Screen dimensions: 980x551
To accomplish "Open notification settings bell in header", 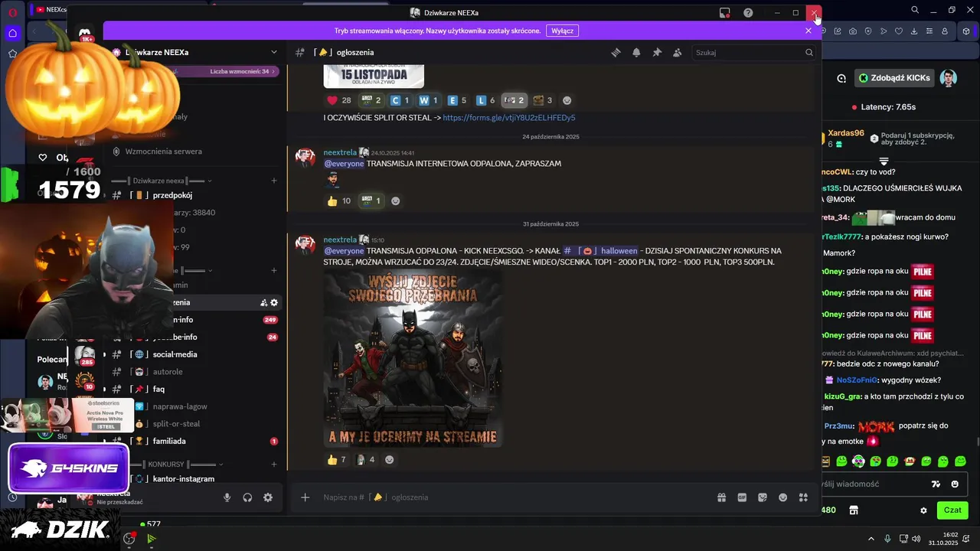I will pos(636,53).
